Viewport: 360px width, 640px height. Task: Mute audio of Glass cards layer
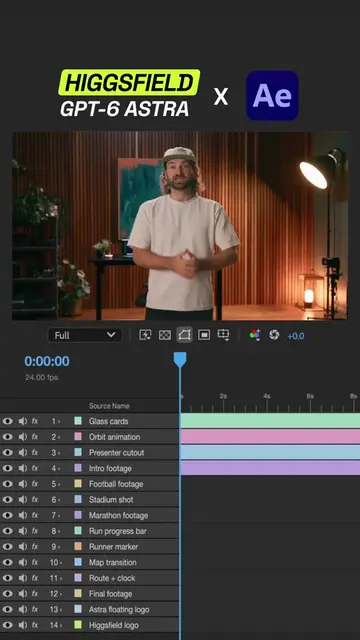click(23, 421)
